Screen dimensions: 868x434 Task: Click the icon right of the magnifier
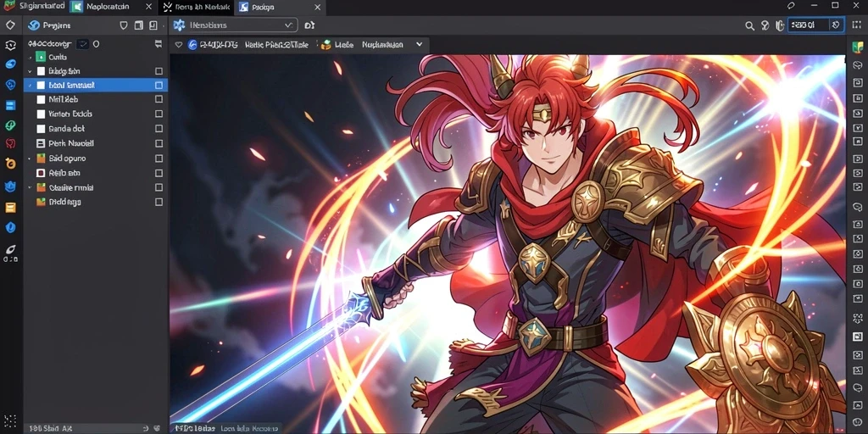765,25
